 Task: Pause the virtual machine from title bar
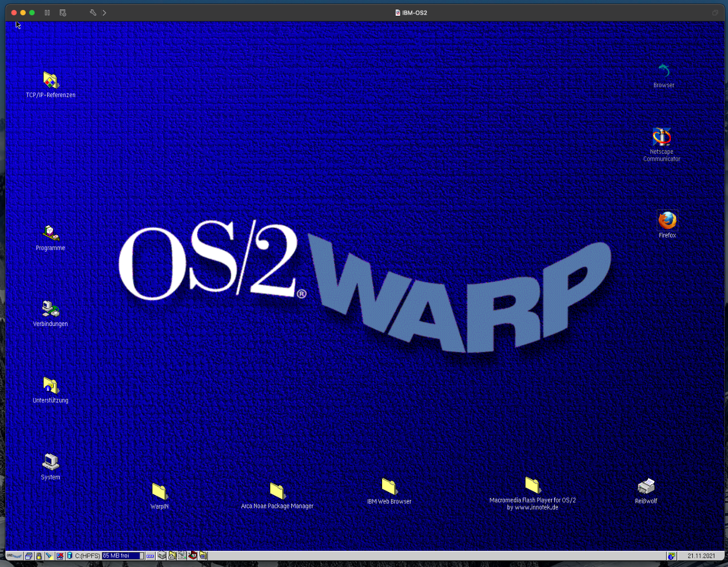[47, 13]
